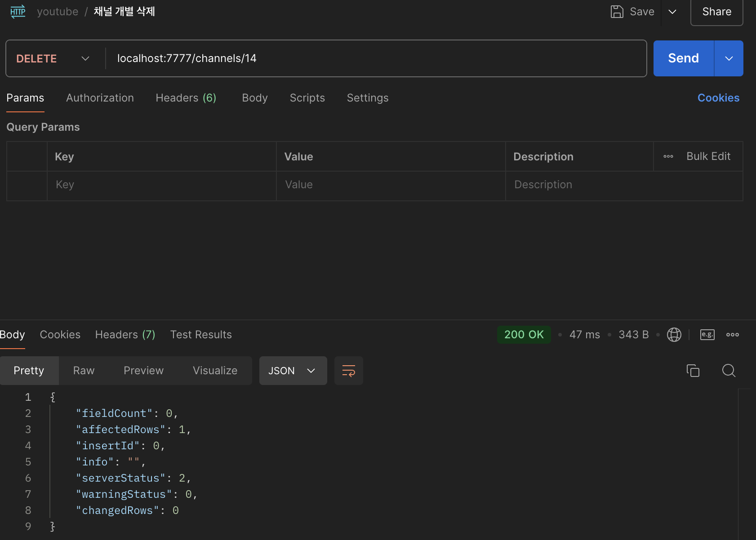Switch to Visualize response view
Screen dimensions: 756x540
coord(215,371)
